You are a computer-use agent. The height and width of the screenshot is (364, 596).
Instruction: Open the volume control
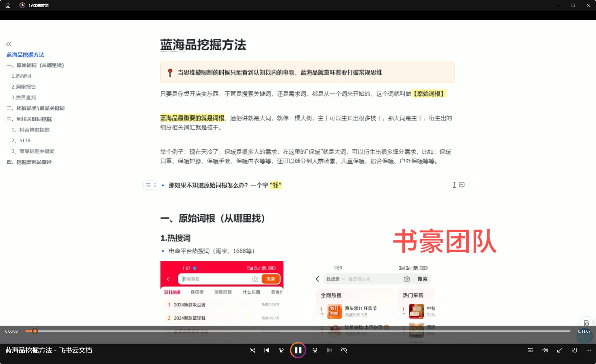point(545,350)
